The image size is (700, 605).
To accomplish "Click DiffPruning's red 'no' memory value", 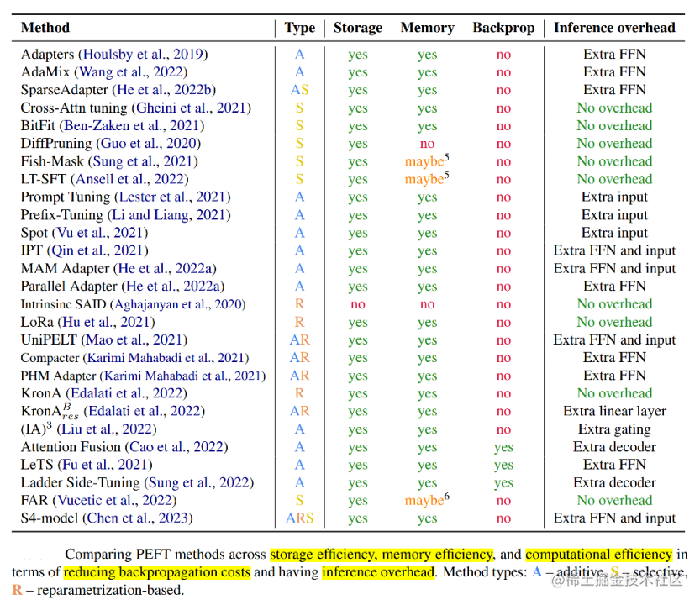I will click(427, 145).
